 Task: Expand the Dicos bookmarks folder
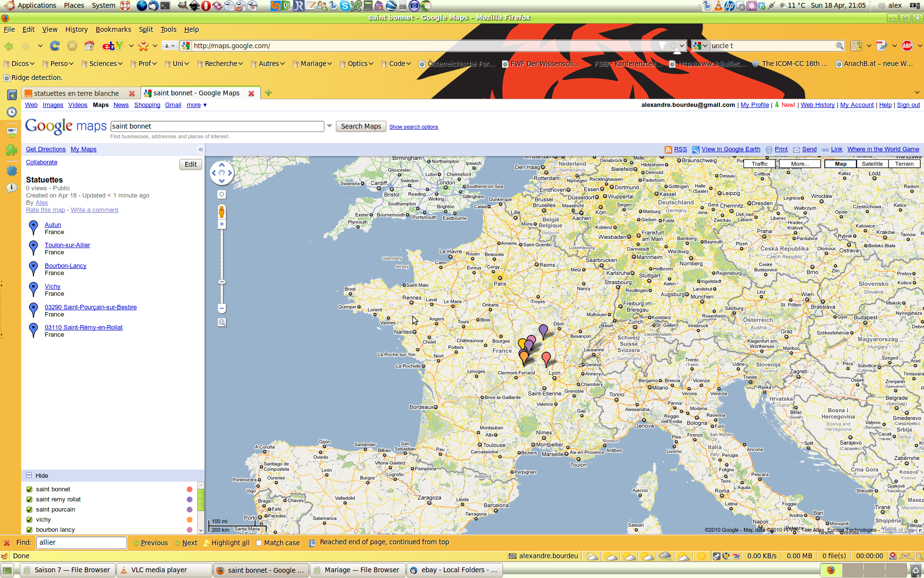click(x=19, y=64)
